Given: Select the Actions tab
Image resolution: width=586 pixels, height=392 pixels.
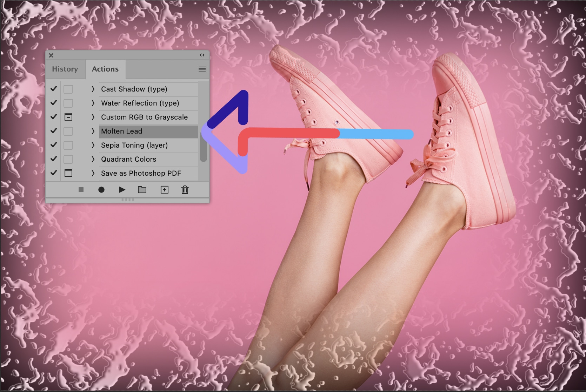Looking at the screenshot, I should click(105, 69).
